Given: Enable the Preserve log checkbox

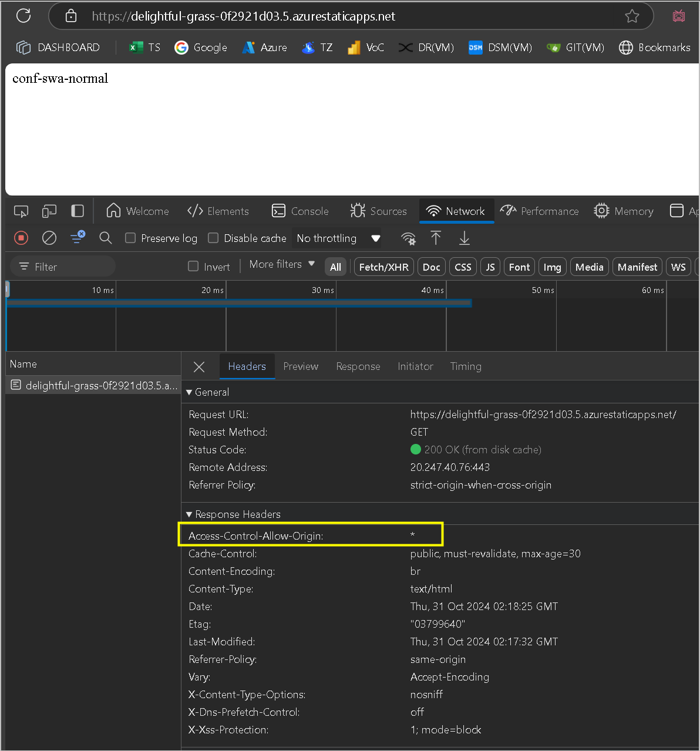Looking at the screenshot, I should click(x=130, y=238).
